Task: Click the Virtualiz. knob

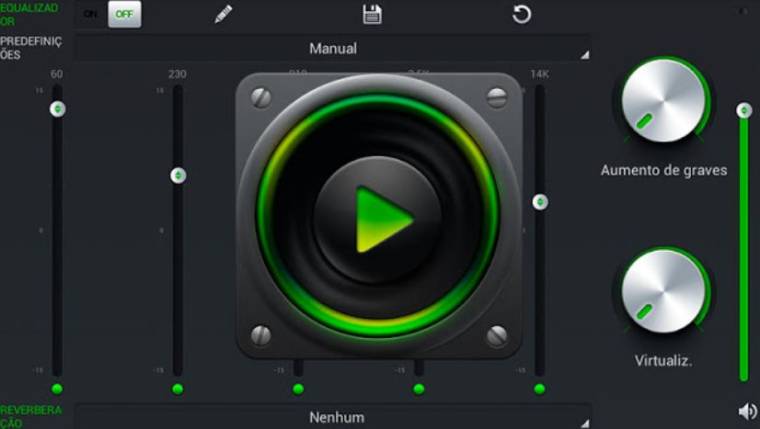Action: [x=664, y=291]
